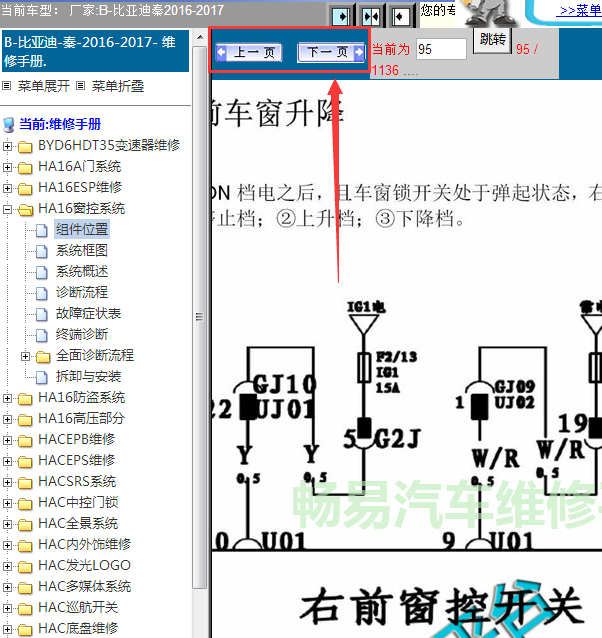Viewport: 602px width, 638px height.
Task: Click folder icon of HA16ESP维修
Action: (25, 188)
